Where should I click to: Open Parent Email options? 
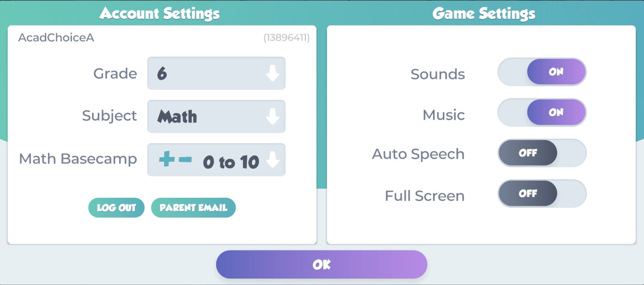(x=193, y=207)
